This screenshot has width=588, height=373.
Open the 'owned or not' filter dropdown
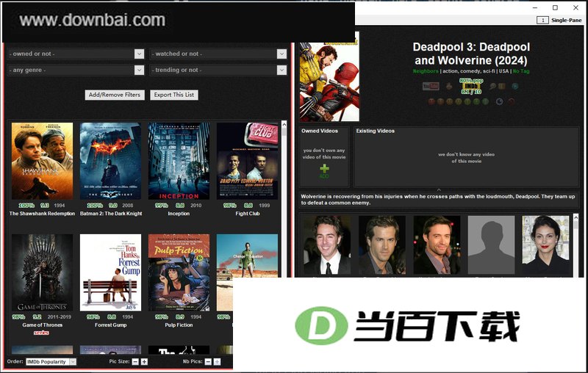(x=76, y=54)
